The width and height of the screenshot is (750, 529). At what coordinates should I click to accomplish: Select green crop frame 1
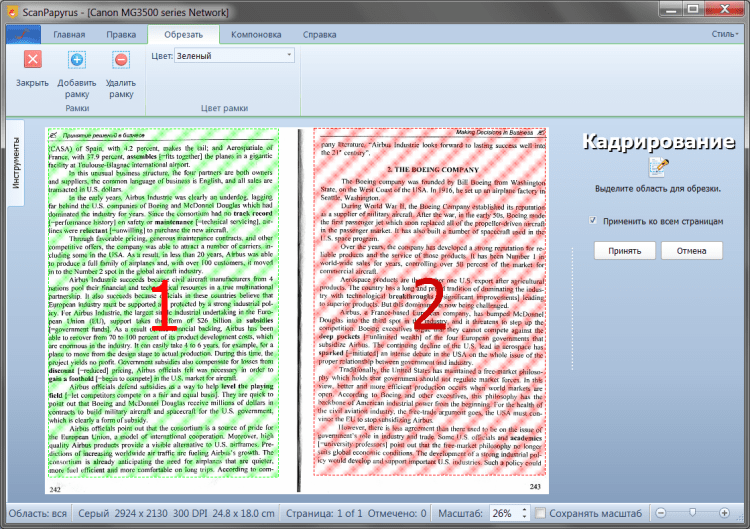163,302
